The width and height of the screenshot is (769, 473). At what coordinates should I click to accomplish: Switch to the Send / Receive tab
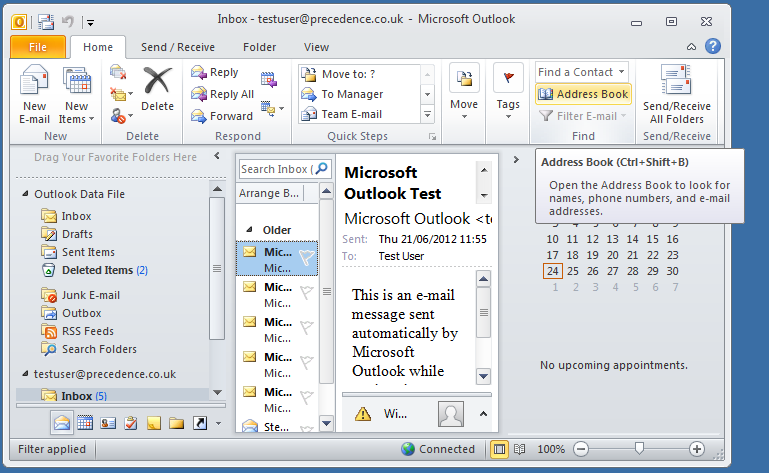tap(178, 47)
